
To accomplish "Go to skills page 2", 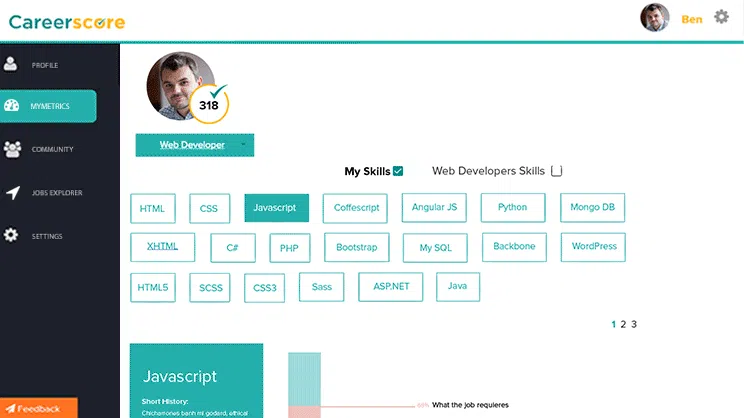I will pyautogui.click(x=623, y=325).
